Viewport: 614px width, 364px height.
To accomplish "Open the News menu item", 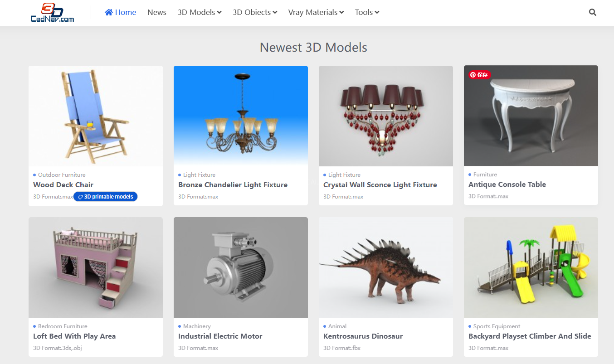I will coord(156,12).
